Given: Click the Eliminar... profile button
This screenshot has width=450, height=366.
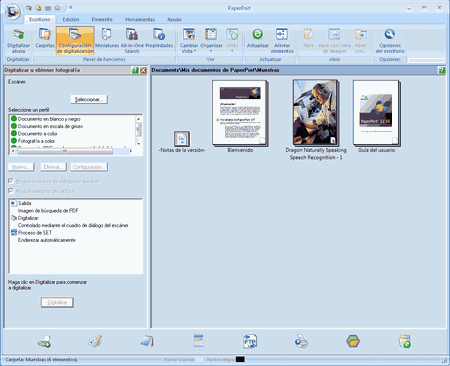Looking at the screenshot, I should click(x=53, y=167).
